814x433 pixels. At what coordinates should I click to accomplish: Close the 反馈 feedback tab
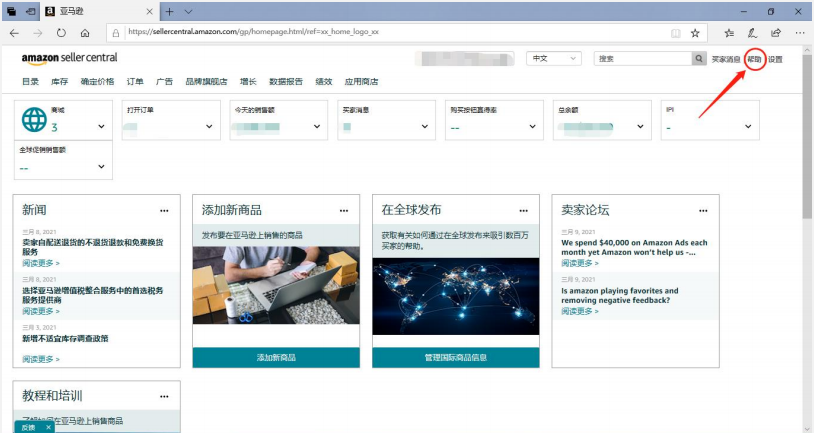[x=48, y=427]
